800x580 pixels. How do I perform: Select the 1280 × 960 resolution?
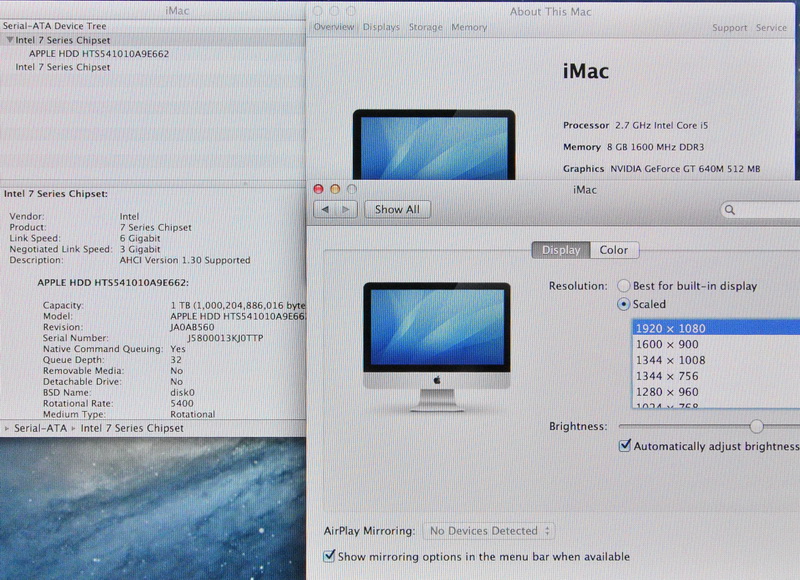pos(716,392)
